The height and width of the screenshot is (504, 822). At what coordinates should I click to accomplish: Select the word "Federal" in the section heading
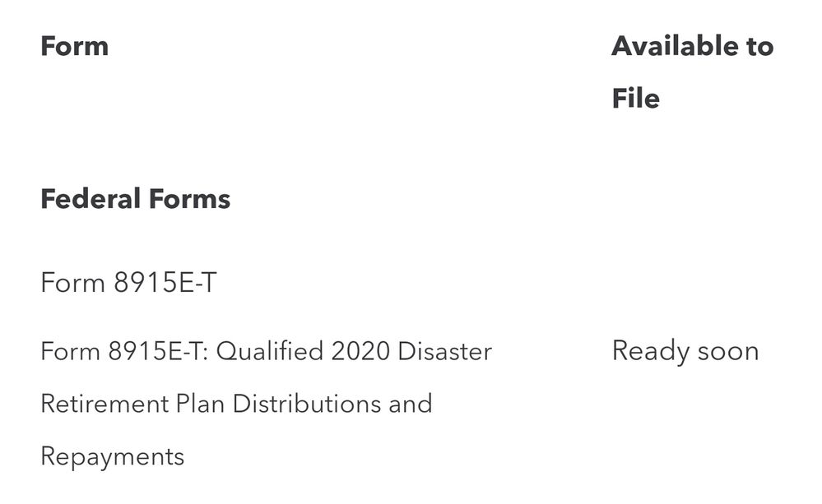[x=90, y=199]
